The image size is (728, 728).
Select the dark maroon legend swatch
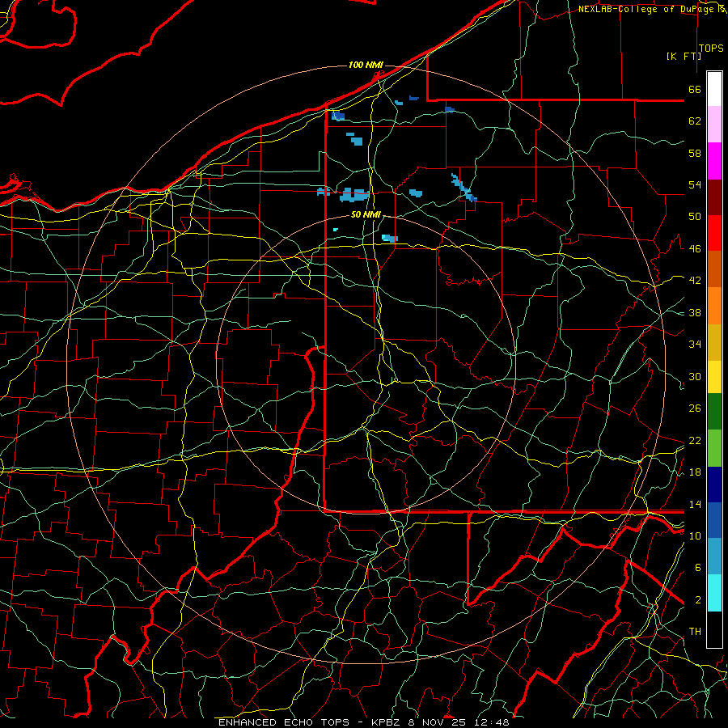pos(714,197)
